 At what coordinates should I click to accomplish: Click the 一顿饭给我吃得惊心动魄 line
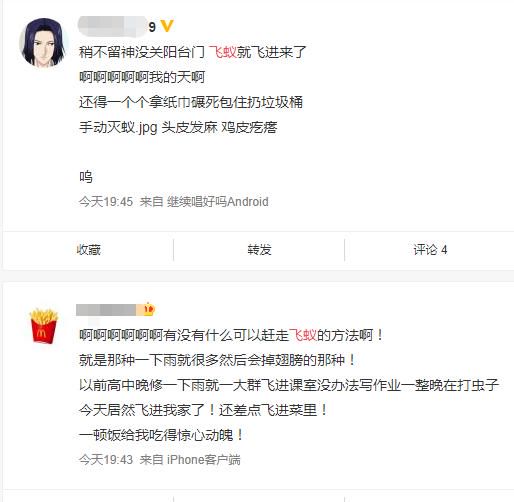tap(161, 435)
